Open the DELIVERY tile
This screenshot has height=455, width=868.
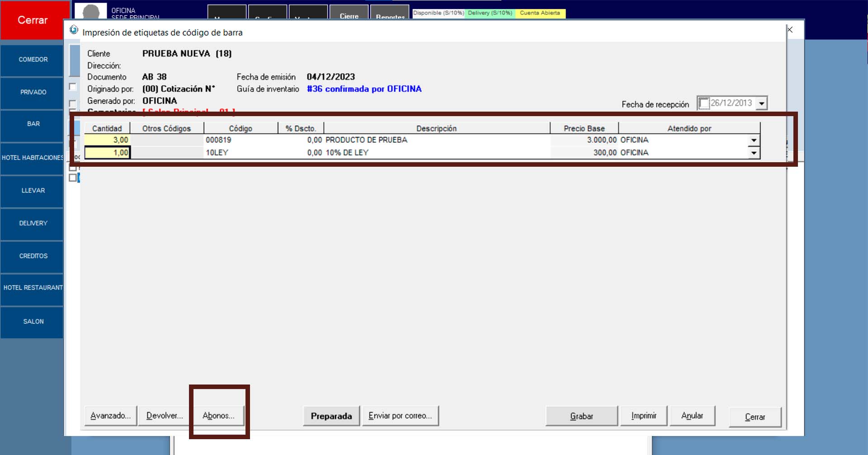[33, 223]
